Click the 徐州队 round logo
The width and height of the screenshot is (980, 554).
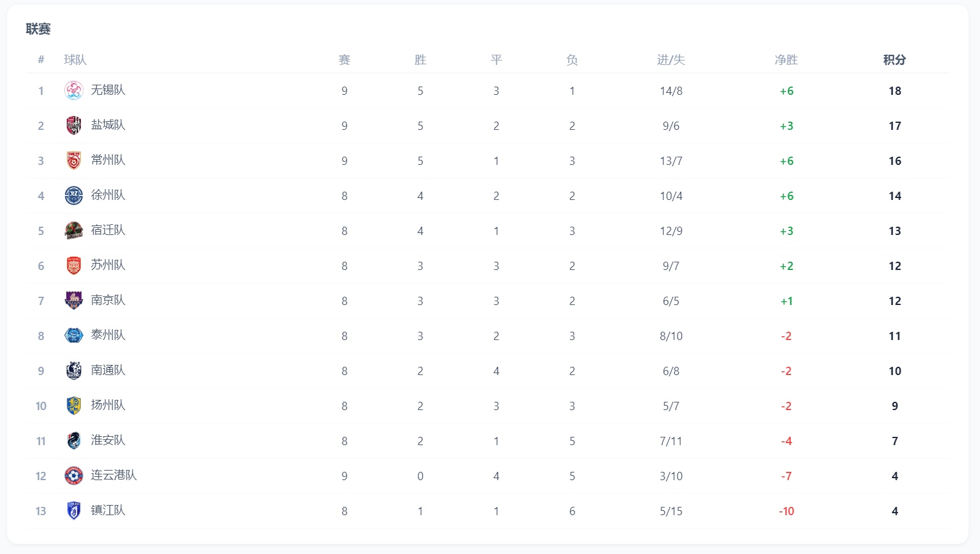click(x=74, y=195)
